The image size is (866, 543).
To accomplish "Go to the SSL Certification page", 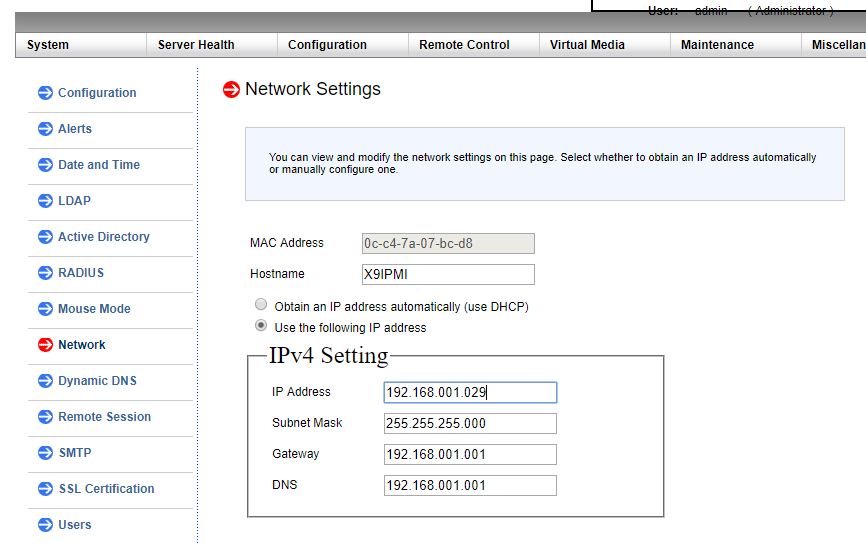I will (x=106, y=489).
